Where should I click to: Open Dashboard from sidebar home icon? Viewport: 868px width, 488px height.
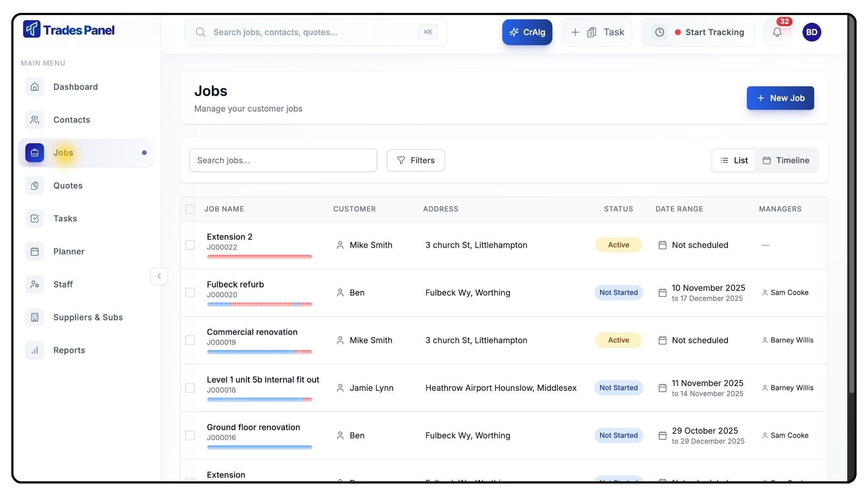pyautogui.click(x=35, y=87)
